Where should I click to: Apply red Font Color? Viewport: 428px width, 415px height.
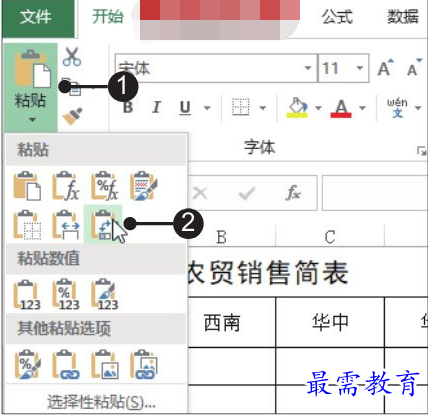click(341, 108)
